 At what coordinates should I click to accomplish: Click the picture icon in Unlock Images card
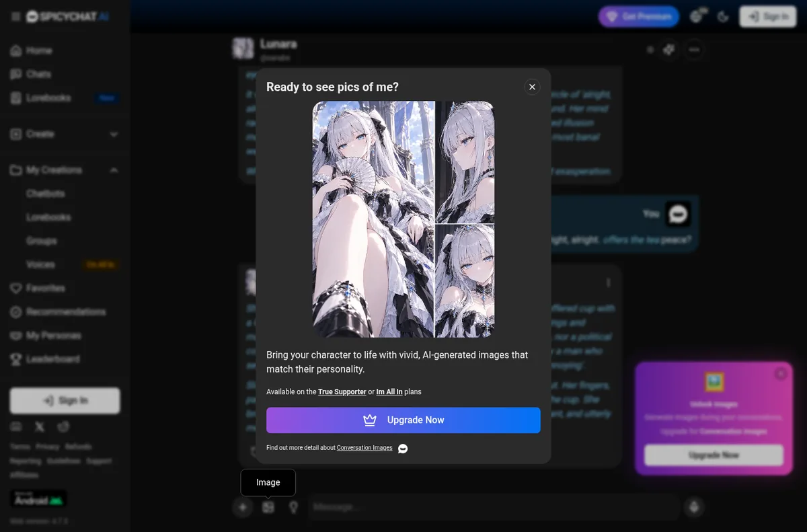pos(714,383)
